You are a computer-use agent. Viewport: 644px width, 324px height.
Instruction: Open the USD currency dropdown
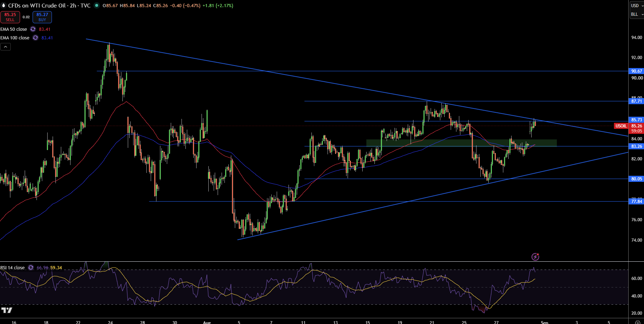click(637, 5)
